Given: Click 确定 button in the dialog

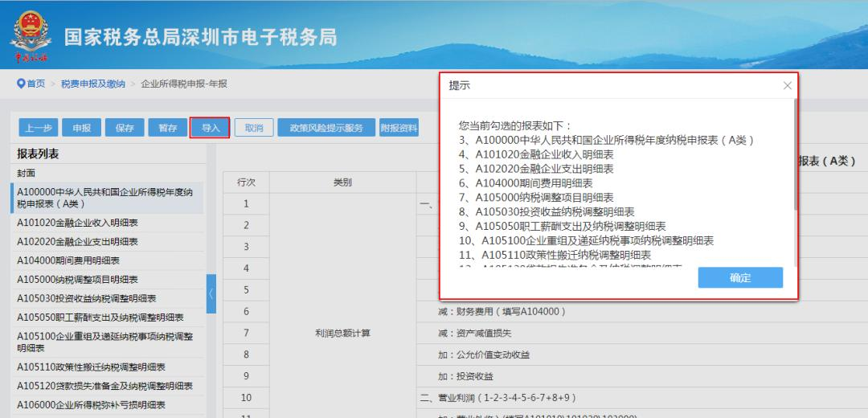Looking at the screenshot, I should tap(739, 277).
